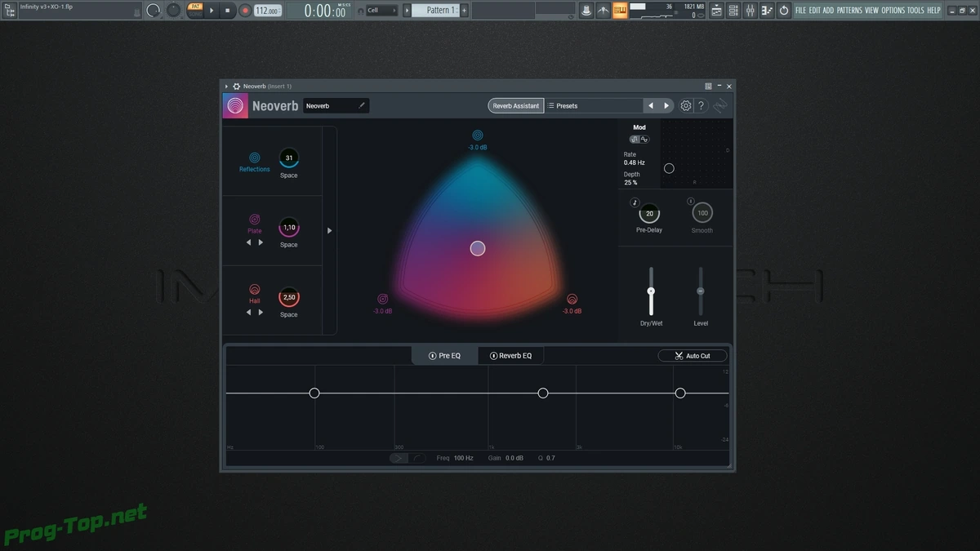
Task: Open the Presets dropdown list
Action: coord(594,106)
